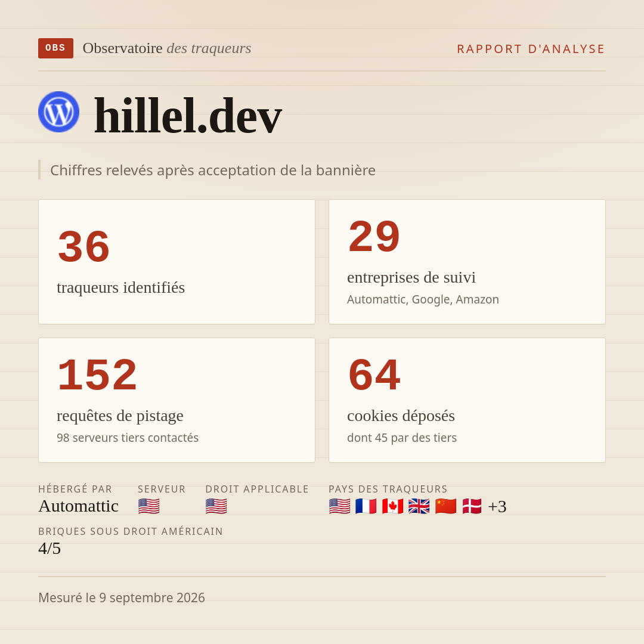The image size is (644, 644).
Task: Click the large number 36
Action: click(x=84, y=247)
